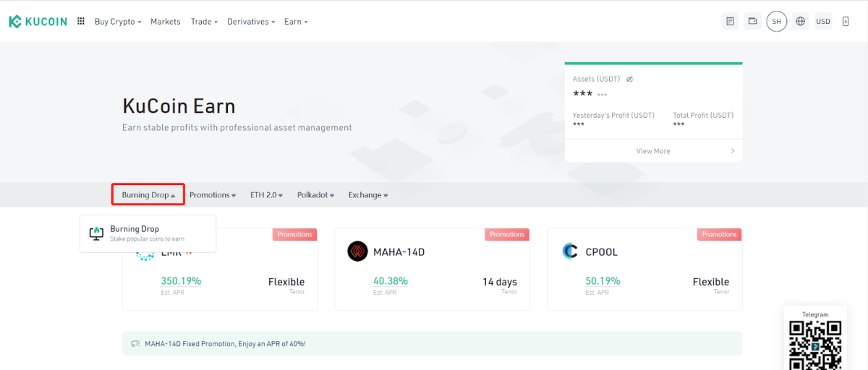The image size is (868, 370).
Task: Expand the Exchange dropdown
Action: (x=368, y=195)
